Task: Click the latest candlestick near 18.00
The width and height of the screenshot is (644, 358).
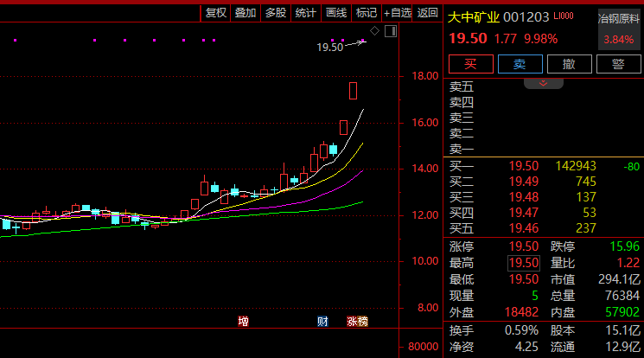Action: pyautogui.click(x=353, y=91)
